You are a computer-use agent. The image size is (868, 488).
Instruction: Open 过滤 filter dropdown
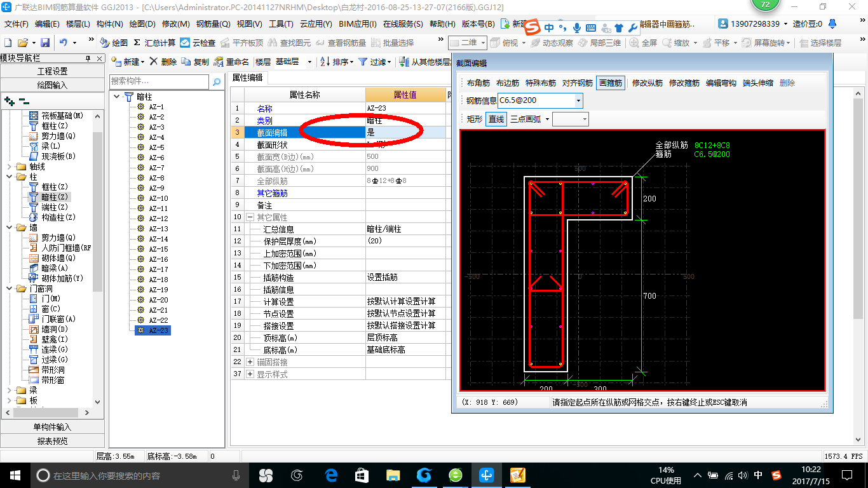(376, 62)
